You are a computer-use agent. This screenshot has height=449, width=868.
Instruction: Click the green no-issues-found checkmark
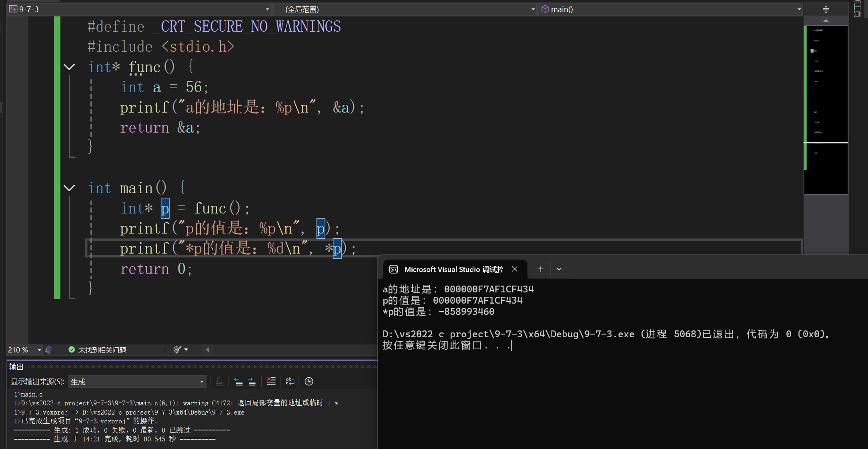[x=72, y=350]
